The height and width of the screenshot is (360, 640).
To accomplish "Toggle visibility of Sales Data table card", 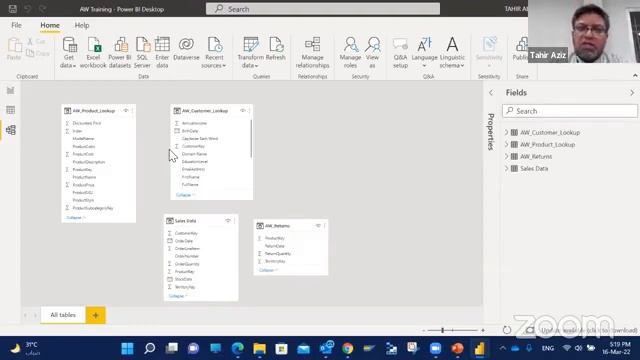I will 228,221.
